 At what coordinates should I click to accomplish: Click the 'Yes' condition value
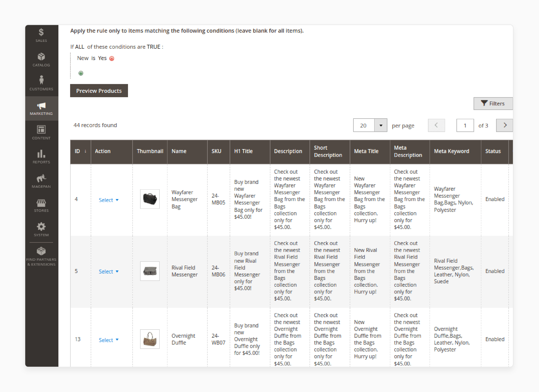coord(102,58)
